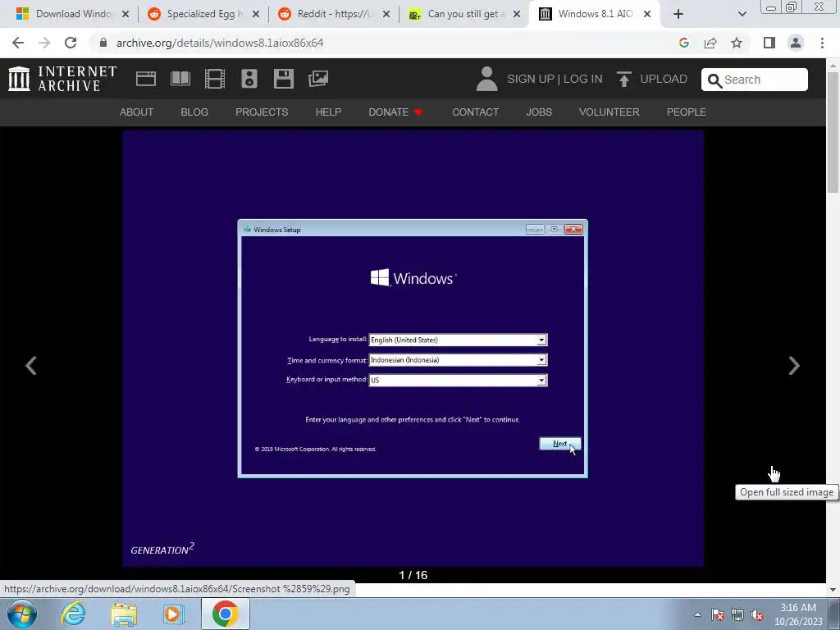This screenshot has width=840, height=630.
Task: Close the Reddit - https tab
Action: pos(386,14)
